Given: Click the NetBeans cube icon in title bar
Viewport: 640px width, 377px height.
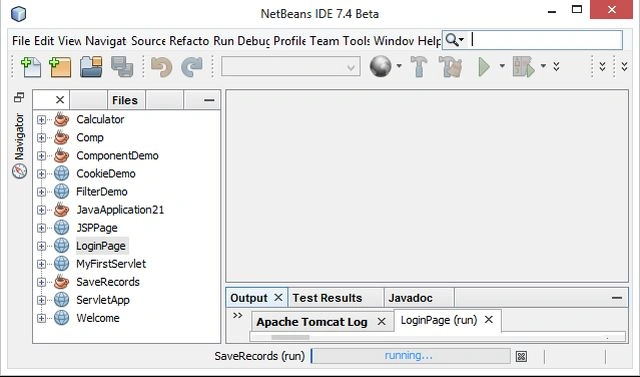Looking at the screenshot, I should point(18,13).
